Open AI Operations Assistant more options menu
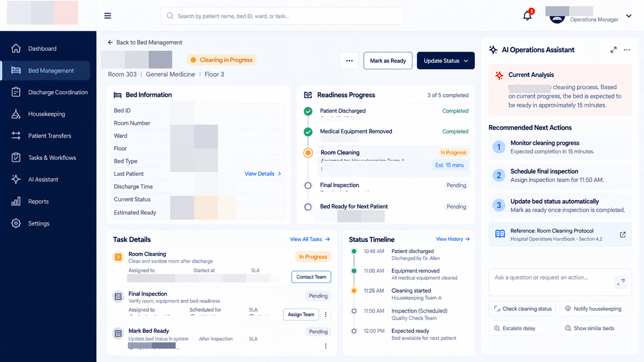This screenshot has height=362, width=644. (x=627, y=50)
